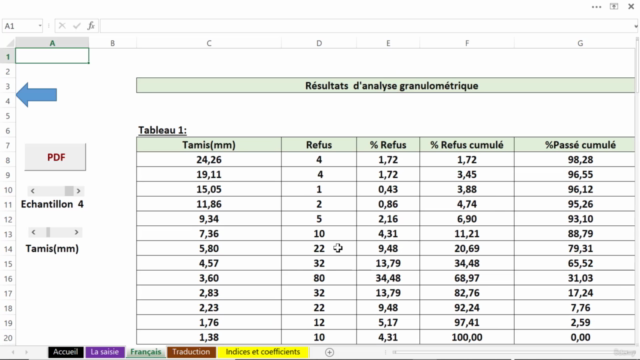Select column C header
This screenshot has height=360, width=640.
tap(209, 43)
